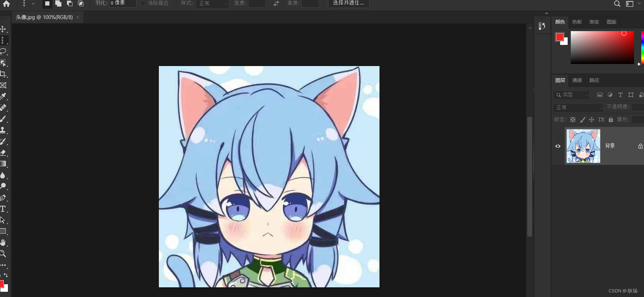Image resolution: width=644 pixels, height=297 pixels.
Task: Toggle pixel layer filter in Layers panel
Action: click(600, 95)
